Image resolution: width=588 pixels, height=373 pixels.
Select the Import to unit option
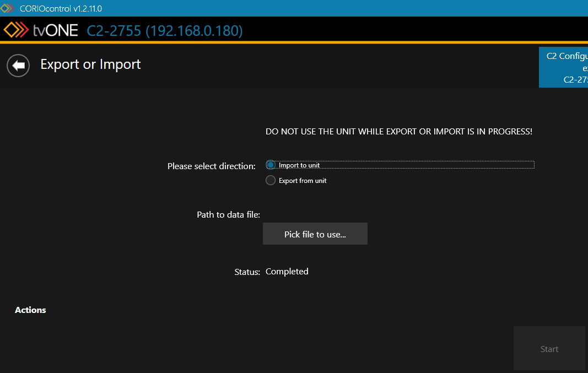(x=271, y=165)
